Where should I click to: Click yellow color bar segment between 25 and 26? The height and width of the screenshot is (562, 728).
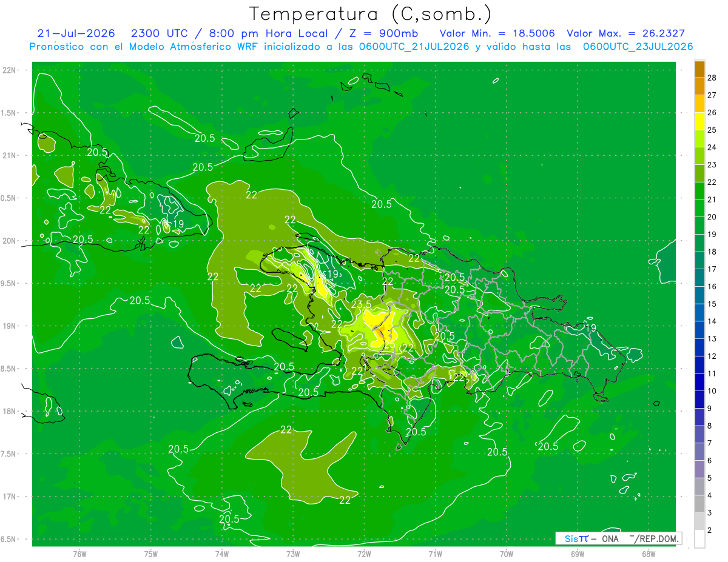coord(699,121)
